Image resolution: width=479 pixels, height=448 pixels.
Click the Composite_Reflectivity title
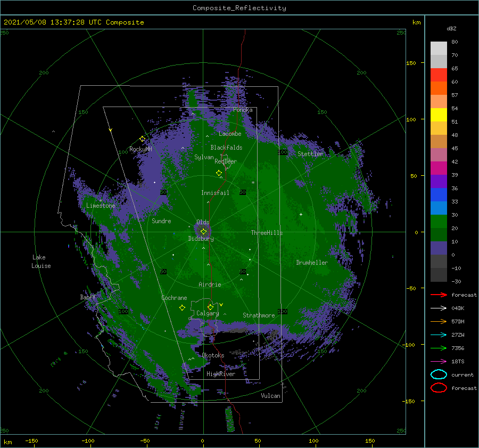pyautogui.click(x=240, y=8)
